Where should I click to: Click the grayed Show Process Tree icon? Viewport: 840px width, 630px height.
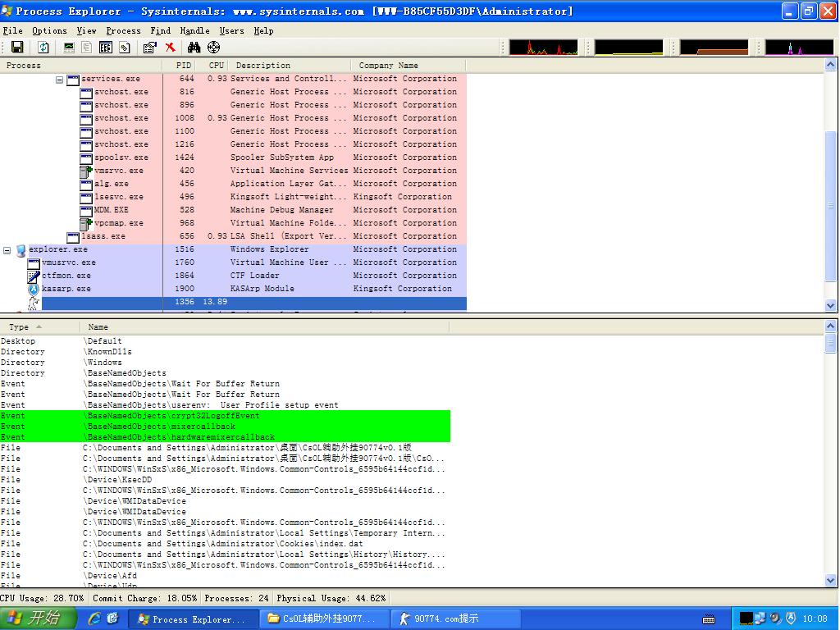click(86, 47)
